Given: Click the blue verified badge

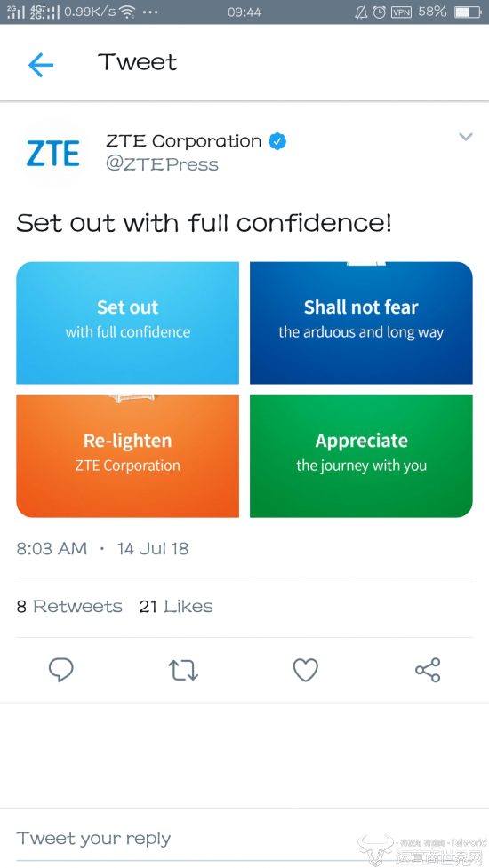Looking at the screenshot, I should point(277,142).
